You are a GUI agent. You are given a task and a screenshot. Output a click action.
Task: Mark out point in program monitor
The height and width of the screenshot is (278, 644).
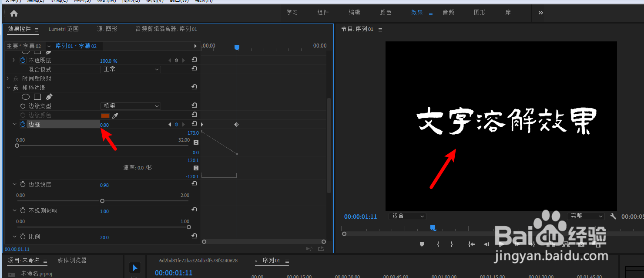[x=452, y=244]
